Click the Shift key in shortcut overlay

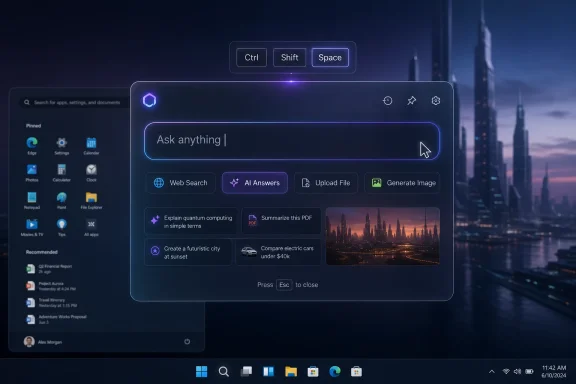289,58
